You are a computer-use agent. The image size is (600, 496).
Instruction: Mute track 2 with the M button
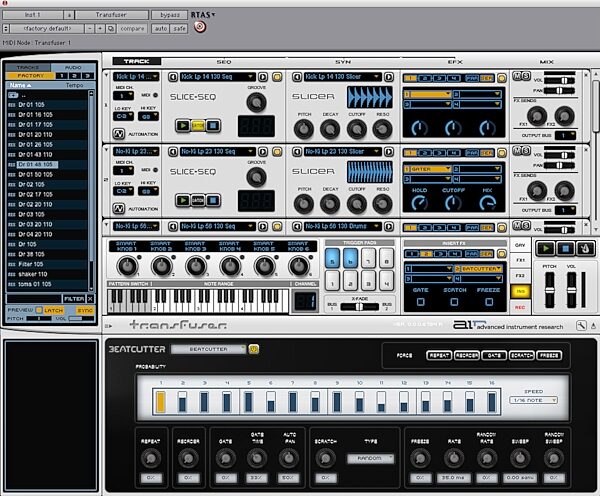(x=517, y=150)
